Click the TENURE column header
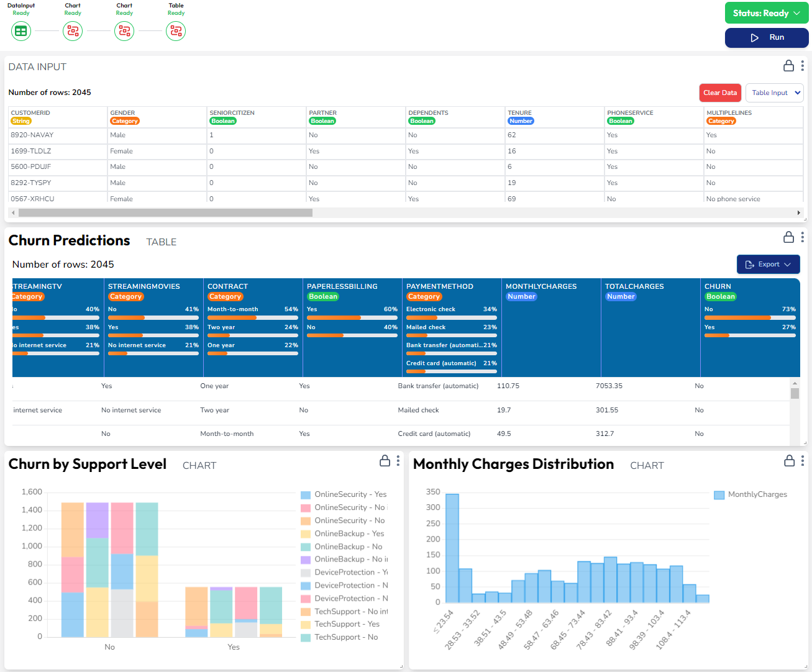This screenshot has height=672, width=812. tap(555, 117)
